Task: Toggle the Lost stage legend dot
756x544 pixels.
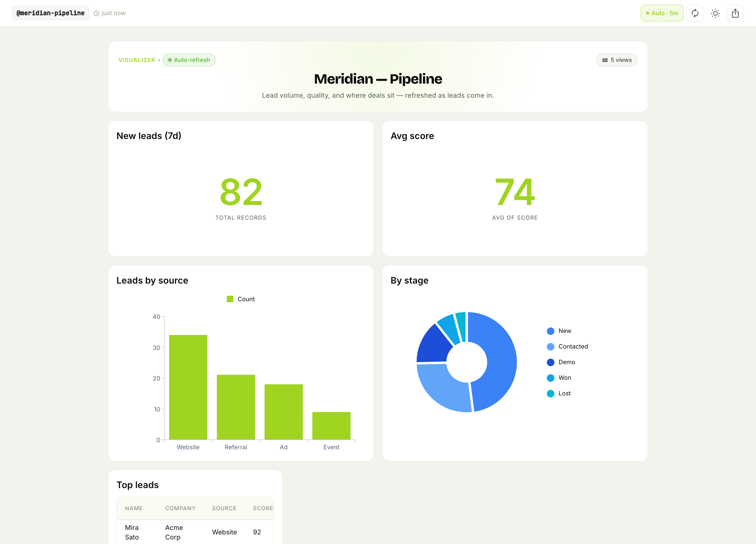Action: [550, 393]
